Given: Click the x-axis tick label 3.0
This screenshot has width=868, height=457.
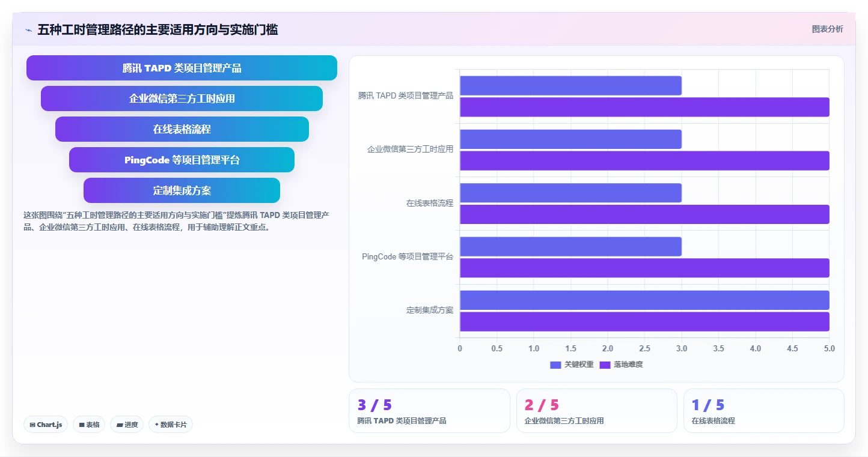Looking at the screenshot, I should pyautogui.click(x=682, y=348).
